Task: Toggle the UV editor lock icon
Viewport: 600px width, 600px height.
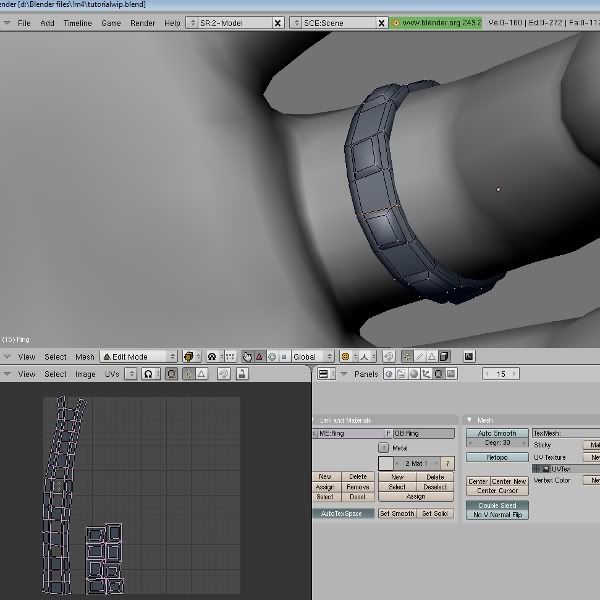Action: click(242, 374)
